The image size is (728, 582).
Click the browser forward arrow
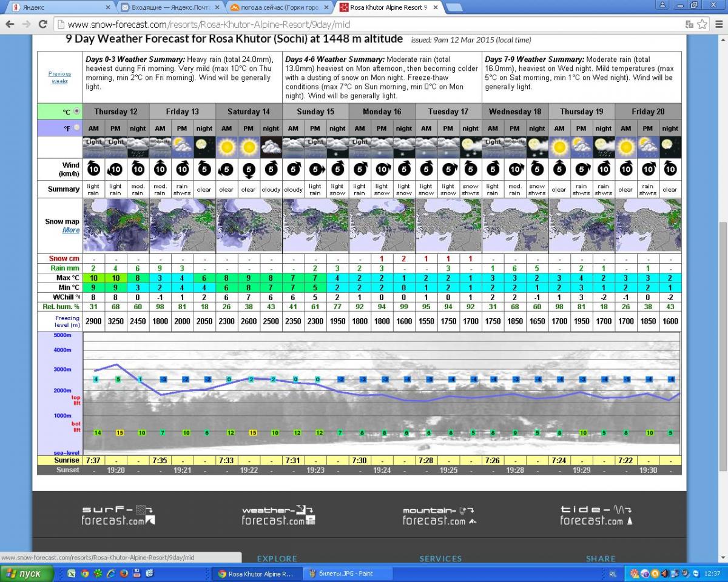[25, 24]
